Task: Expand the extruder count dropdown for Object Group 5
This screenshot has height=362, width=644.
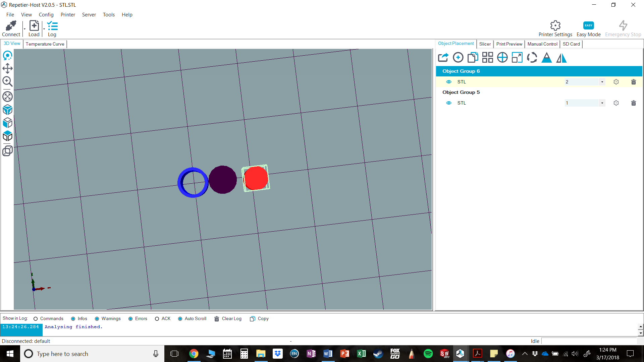Action: click(x=602, y=103)
